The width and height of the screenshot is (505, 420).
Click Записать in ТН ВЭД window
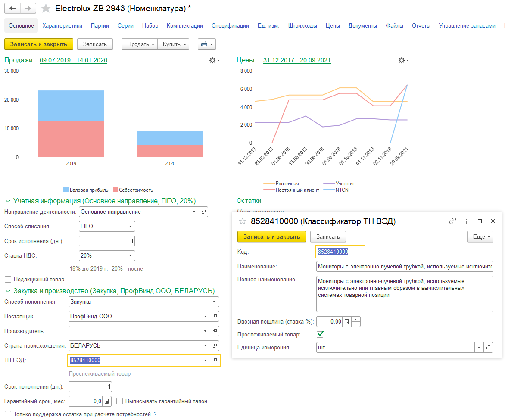pos(328,237)
